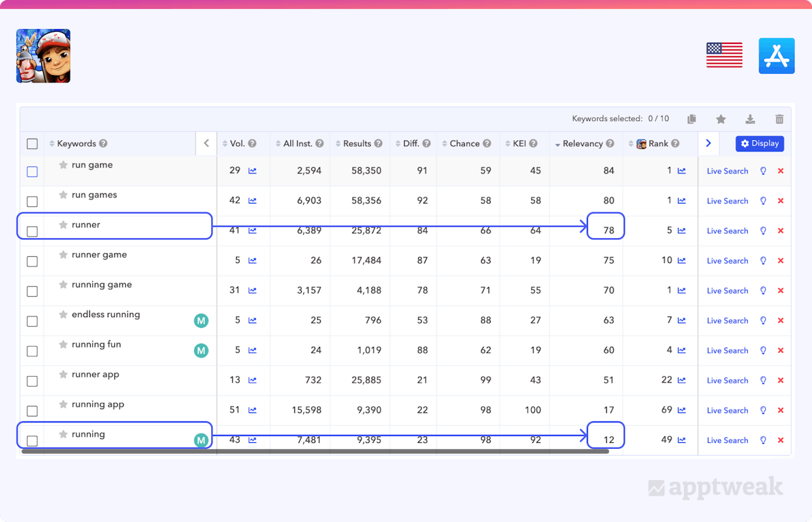812x522 pixels.
Task: Click the trash delete icon in toolbar
Action: pyautogui.click(x=779, y=119)
